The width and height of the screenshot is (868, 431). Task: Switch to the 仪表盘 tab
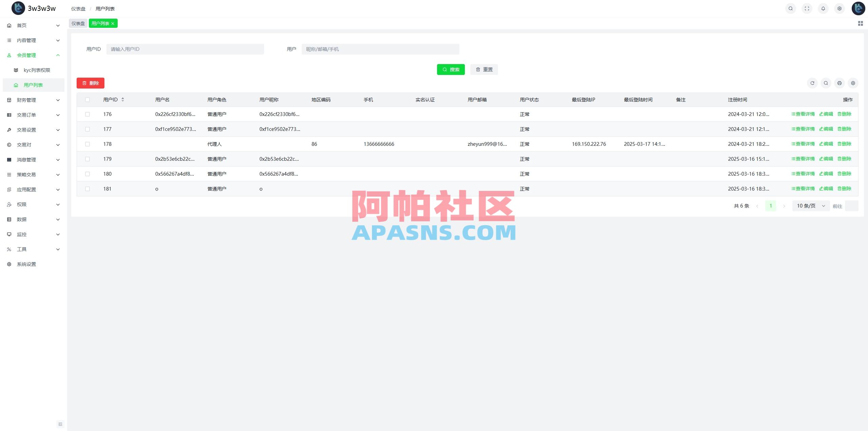point(78,23)
